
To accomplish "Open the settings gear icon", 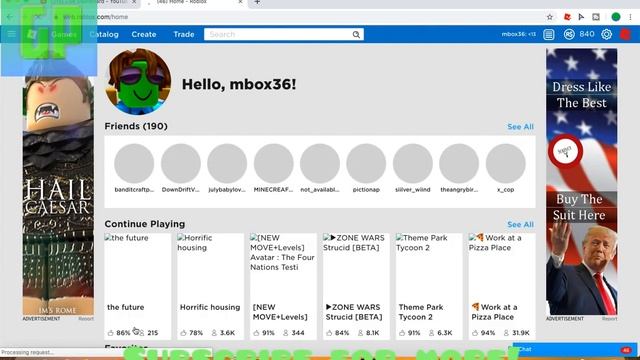I will pos(607,34).
